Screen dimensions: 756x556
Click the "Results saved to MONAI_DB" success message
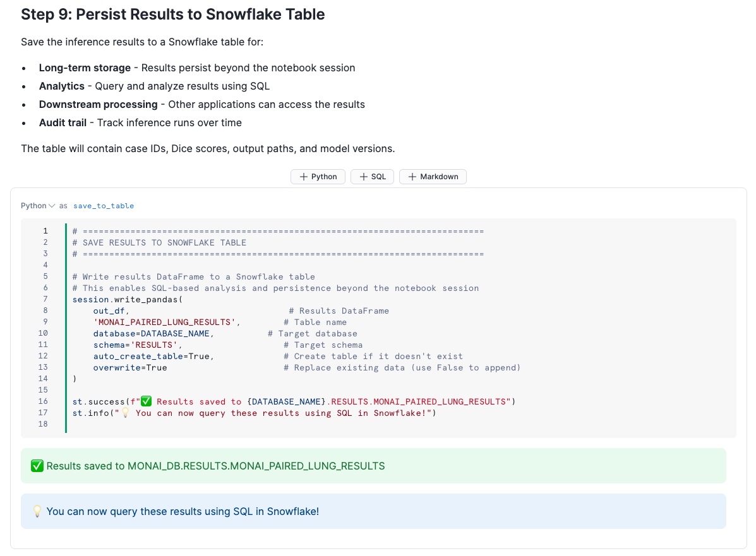[215, 466]
